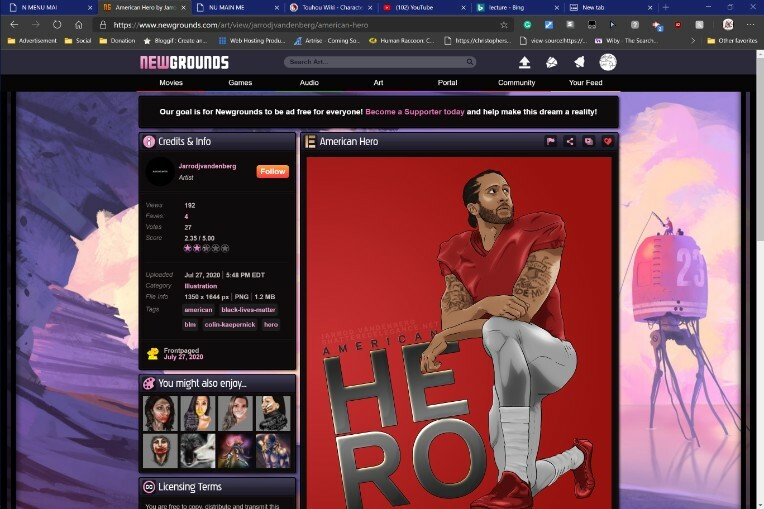The width and height of the screenshot is (764, 509).
Task: Flag this artwork with the flag icon
Action: pos(551,141)
